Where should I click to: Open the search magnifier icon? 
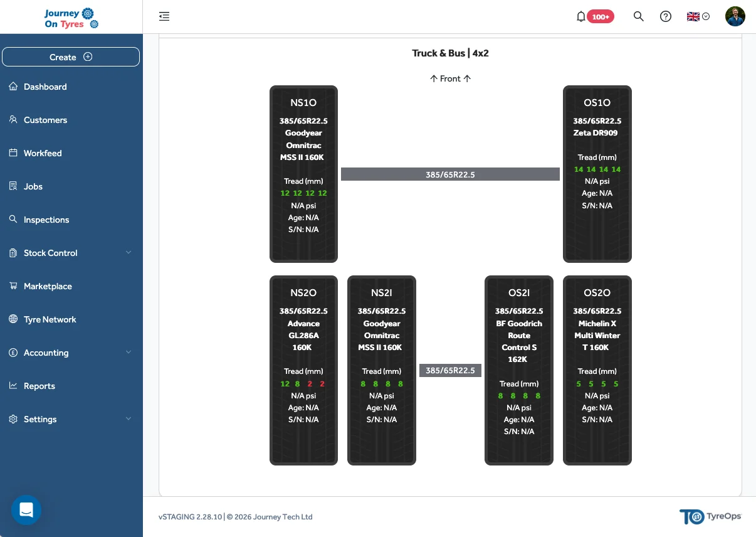(638, 16)
